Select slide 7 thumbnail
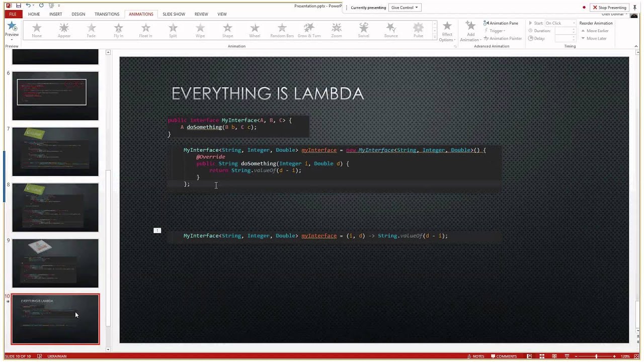This screenshot has width=644, height=362. (x=55, y=152)
